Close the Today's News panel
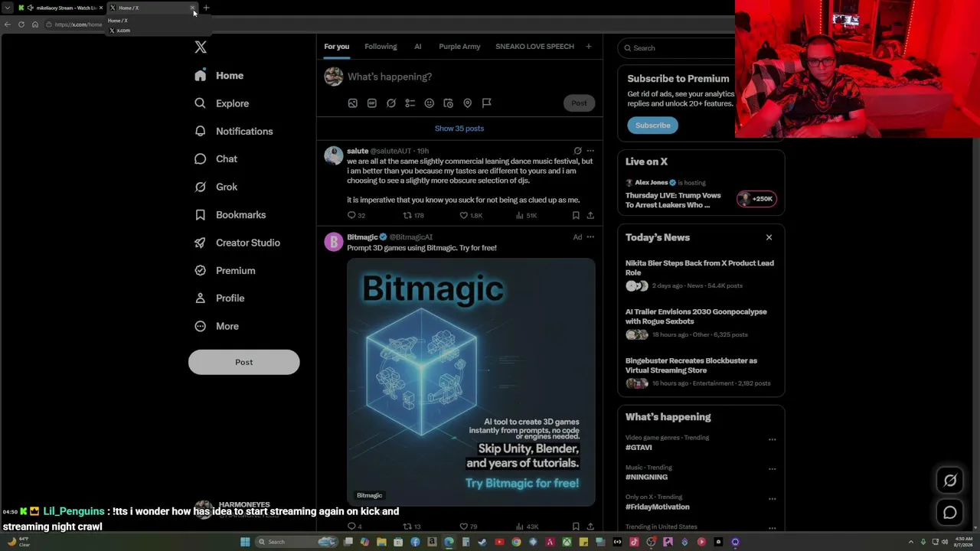The height and width of the screenshot is (551, 980). (769, 237)
